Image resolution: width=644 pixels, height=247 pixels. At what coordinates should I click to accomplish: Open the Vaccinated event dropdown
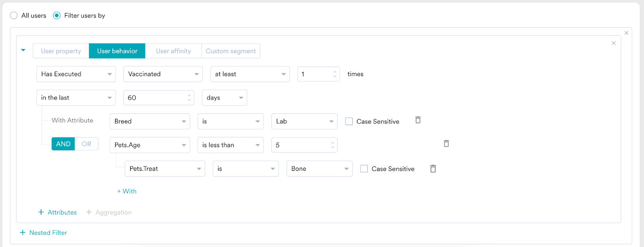(x=163, y=74)
